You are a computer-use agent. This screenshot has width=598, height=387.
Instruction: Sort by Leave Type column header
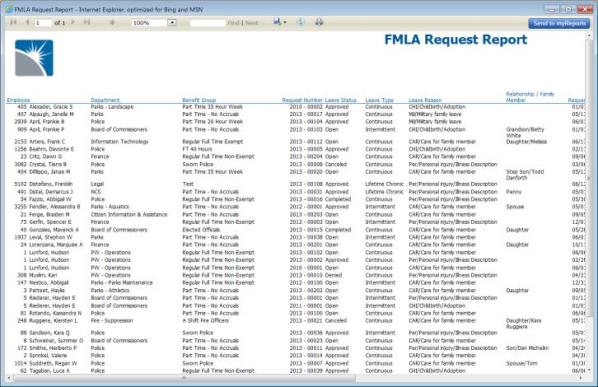[x=379, y=100]
